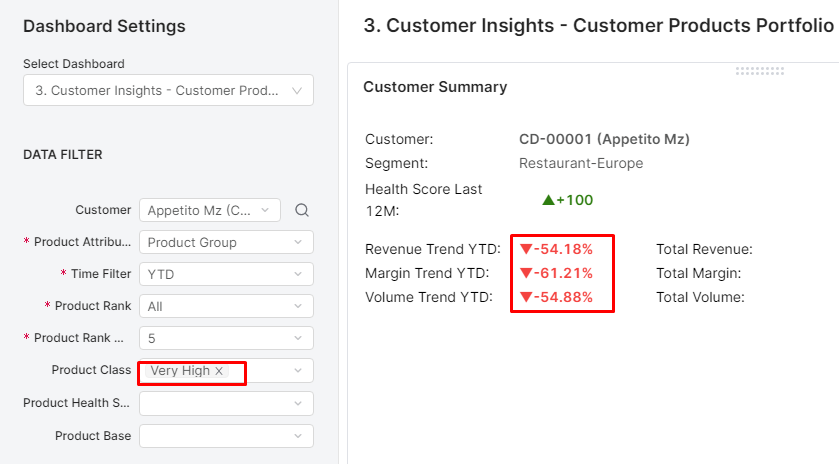Expand the Product Base dropdown
This screenshot has height=464, width=839.
point(226,436)
